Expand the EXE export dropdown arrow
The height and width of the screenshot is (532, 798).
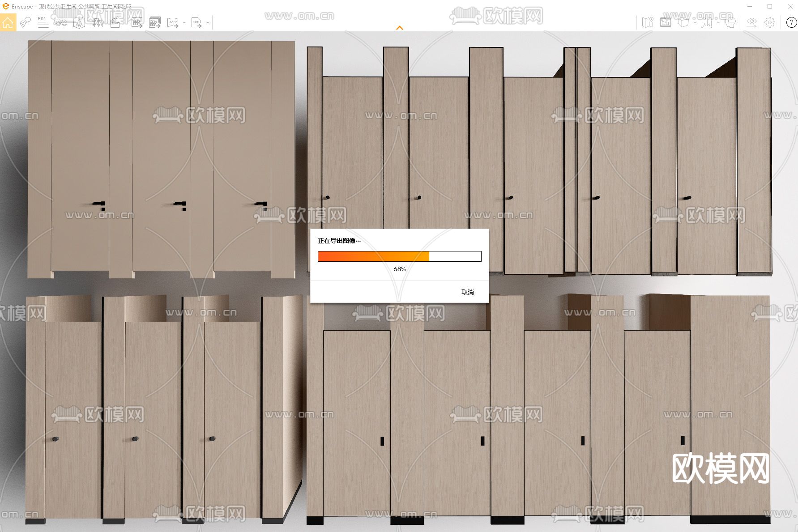pyautogui.click(x=208, y=22)
